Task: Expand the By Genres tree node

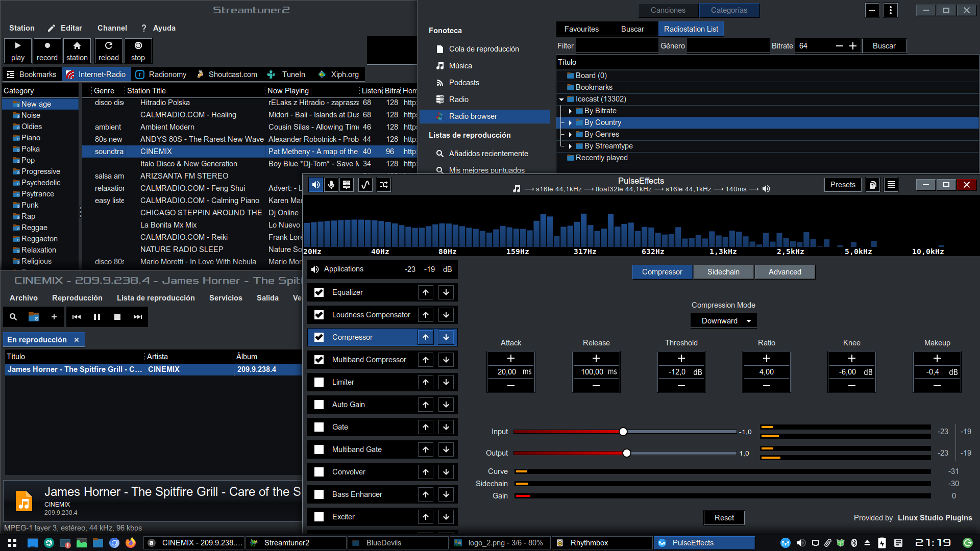Action: 570,135
